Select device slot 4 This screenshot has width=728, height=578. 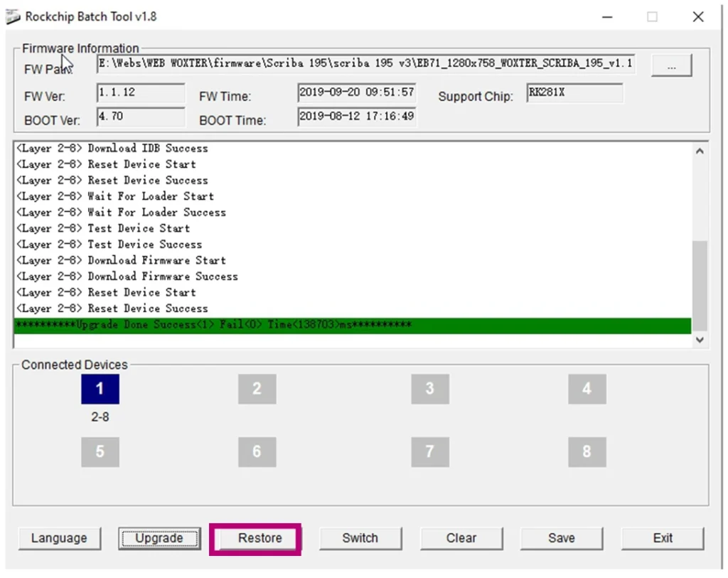tap(587, 389)
